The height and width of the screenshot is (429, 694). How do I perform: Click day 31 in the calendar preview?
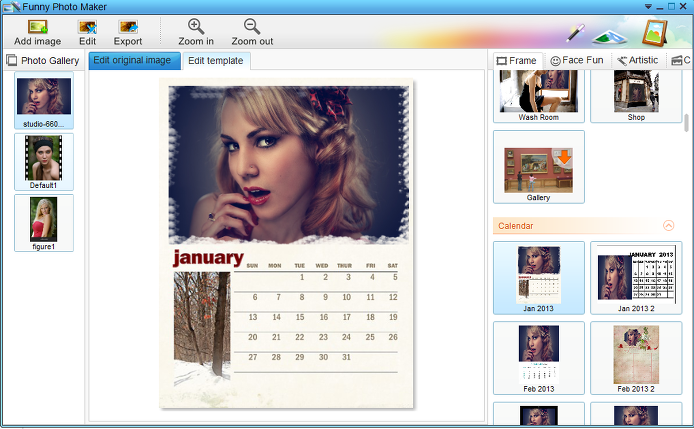346,357
